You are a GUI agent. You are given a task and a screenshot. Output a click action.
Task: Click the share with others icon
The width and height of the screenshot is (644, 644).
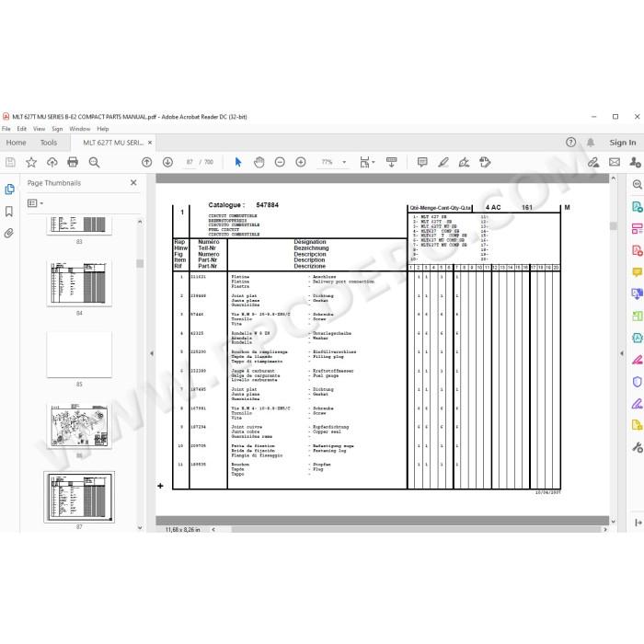635,162
